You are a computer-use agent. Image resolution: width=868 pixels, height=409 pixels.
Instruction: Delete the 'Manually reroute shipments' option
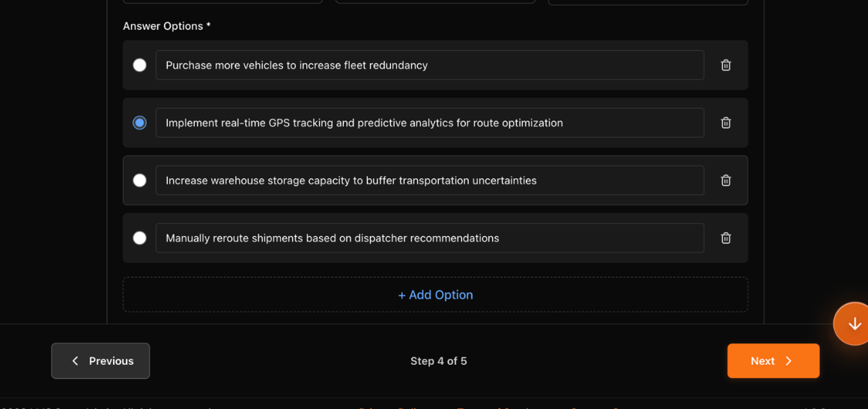(x=726, y=238)
